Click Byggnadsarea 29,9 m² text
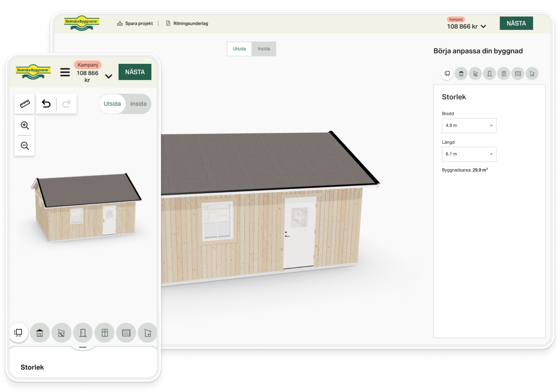560x392 pixels. (x=465, y=170)
